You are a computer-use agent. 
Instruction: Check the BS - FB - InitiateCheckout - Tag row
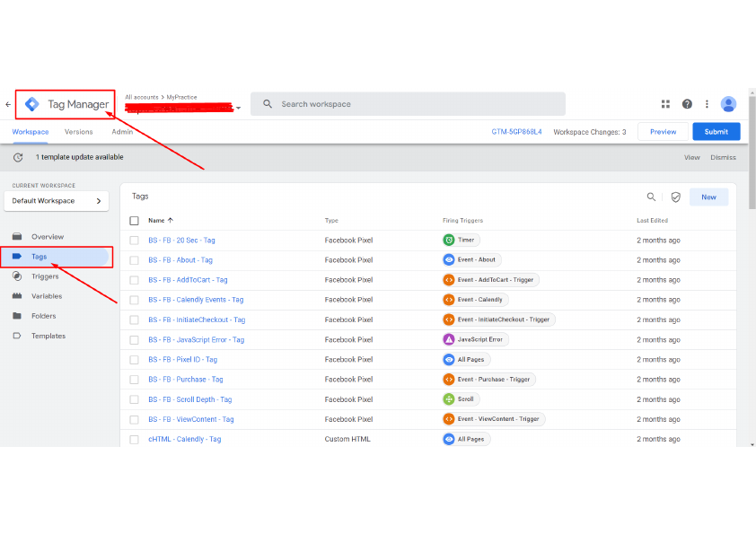pos(134,320)
